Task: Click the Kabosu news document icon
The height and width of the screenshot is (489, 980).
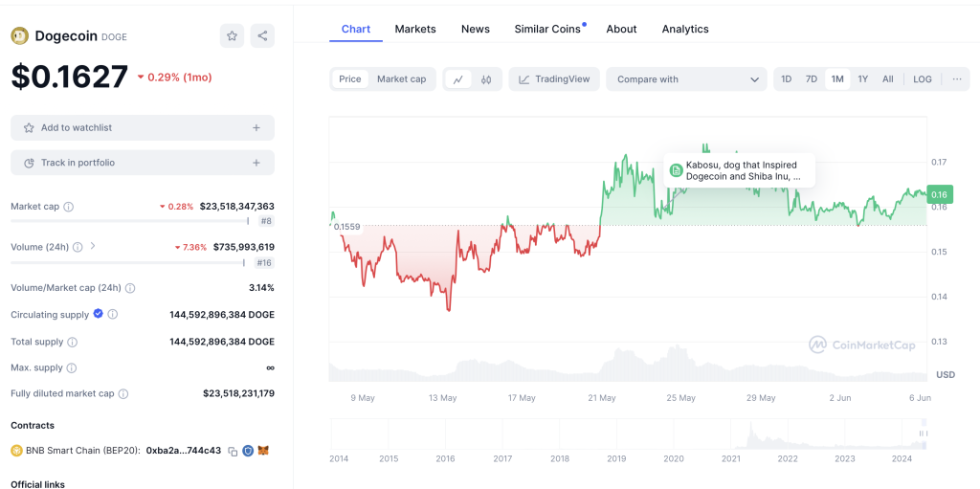Action: coord(676,170)
